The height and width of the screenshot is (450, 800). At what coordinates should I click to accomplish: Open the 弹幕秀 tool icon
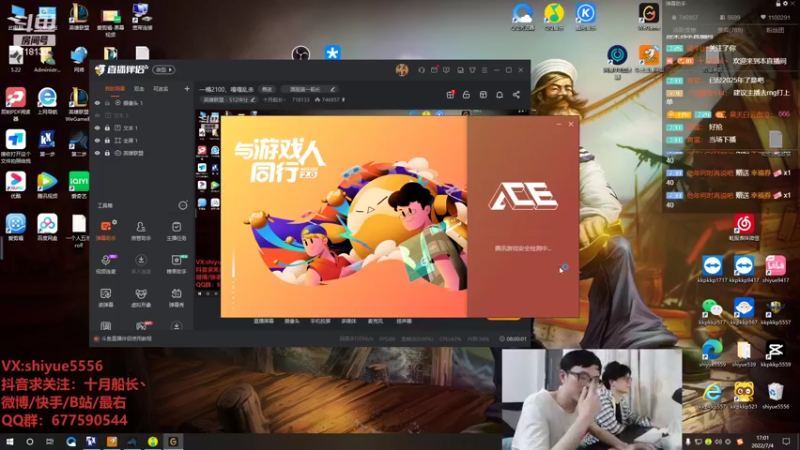coord(177,297)
